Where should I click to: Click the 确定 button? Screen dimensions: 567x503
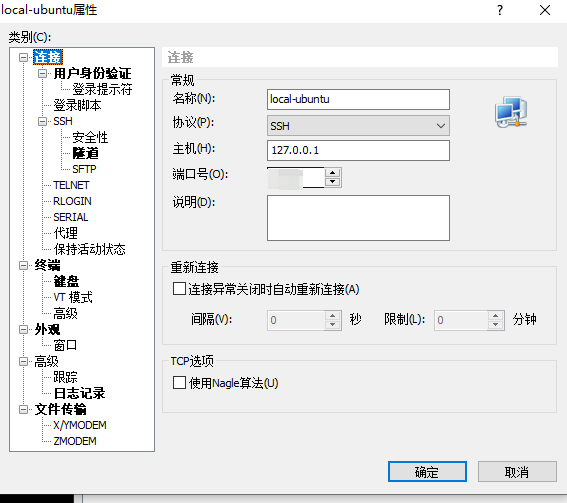tap(427, 472)
